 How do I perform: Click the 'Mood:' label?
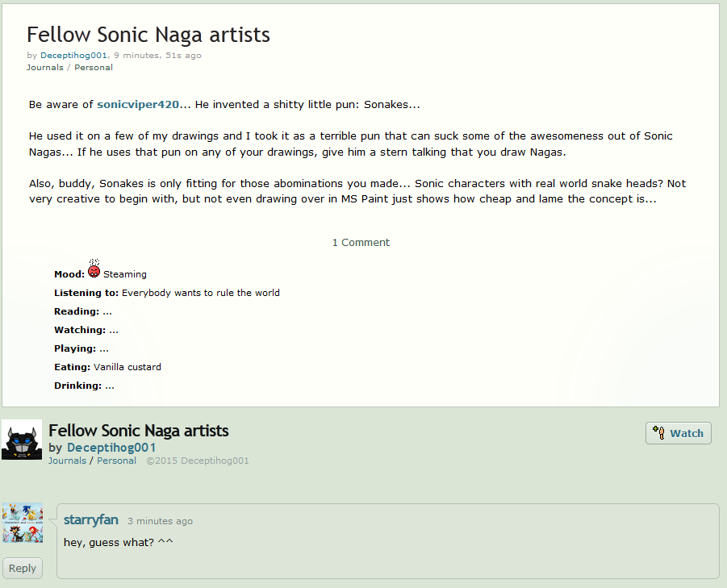(69, 274)
